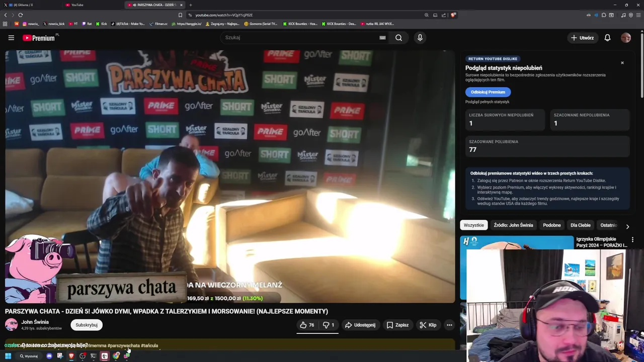Open the Brave Shields icon
644x362 pixels.
[x=453, y=15]
